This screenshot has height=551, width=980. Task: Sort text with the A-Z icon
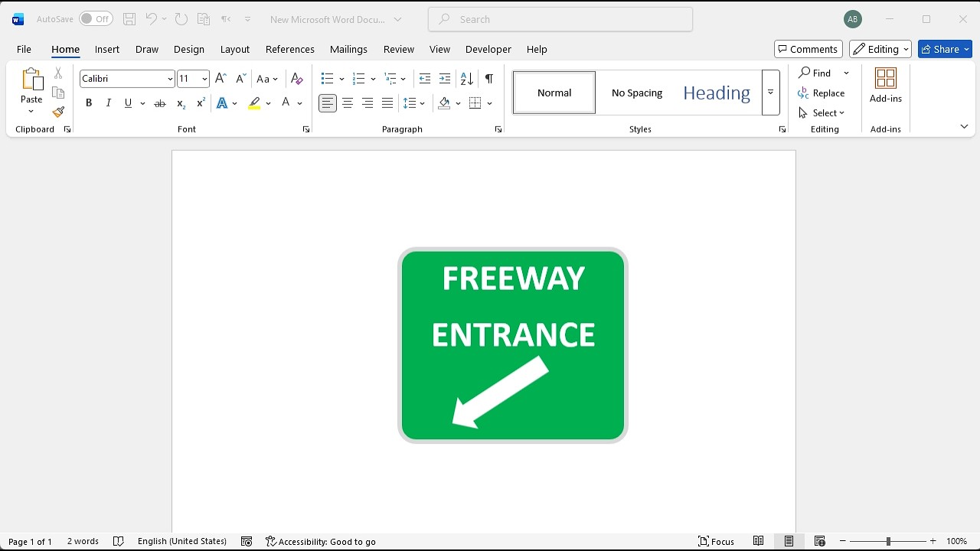[x=466, y=78]
